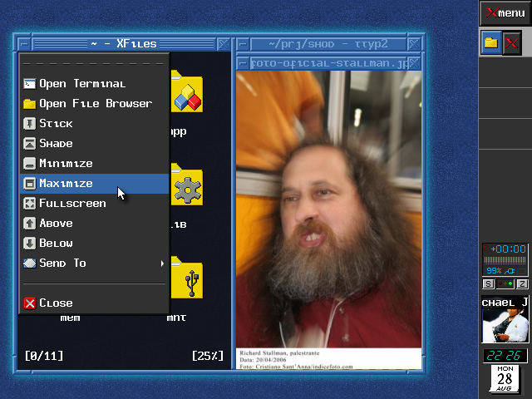Select Fullscreen from the window menu
This screenshot has width=532, height=399.
pos(72,203)
